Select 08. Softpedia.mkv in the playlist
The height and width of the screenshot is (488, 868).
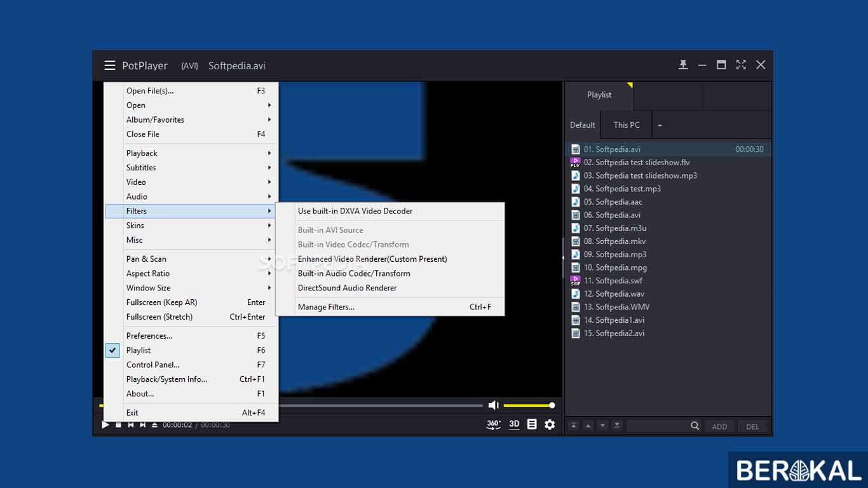[614, 241]
